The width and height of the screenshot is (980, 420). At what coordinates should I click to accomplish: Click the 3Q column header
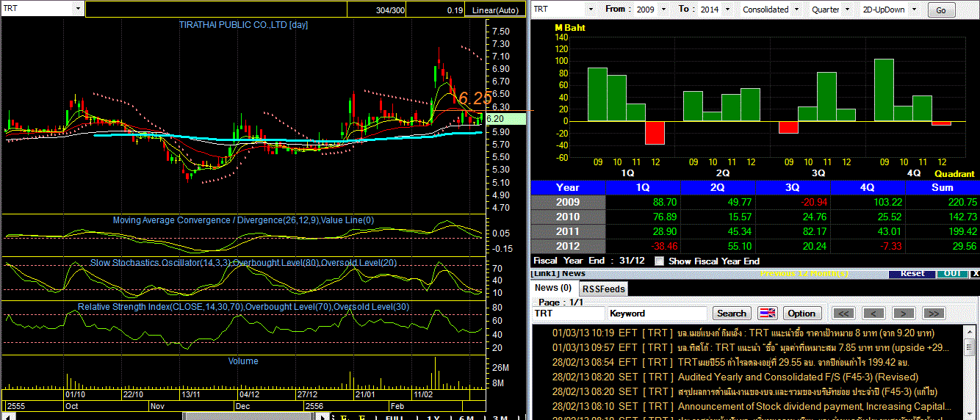pos(793,187)
